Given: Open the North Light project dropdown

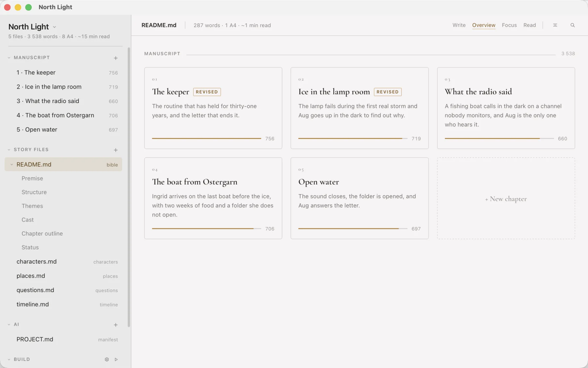Looking at the screenshot, I should (x=55, y=27).
